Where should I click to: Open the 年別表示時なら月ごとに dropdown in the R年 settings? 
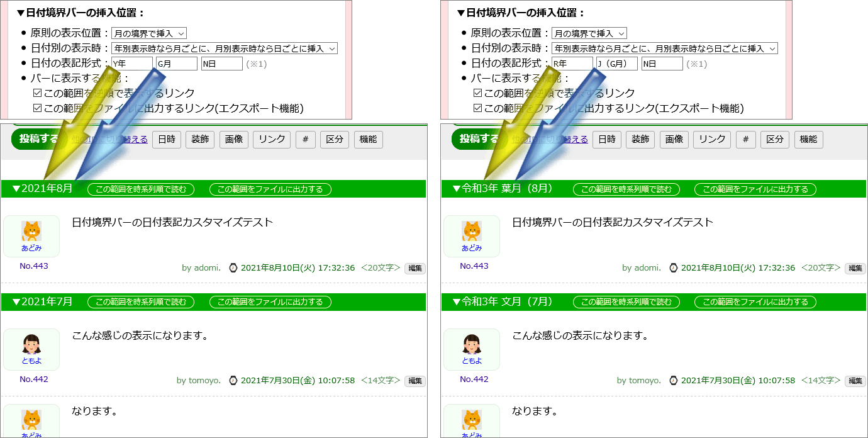(665, 48)
